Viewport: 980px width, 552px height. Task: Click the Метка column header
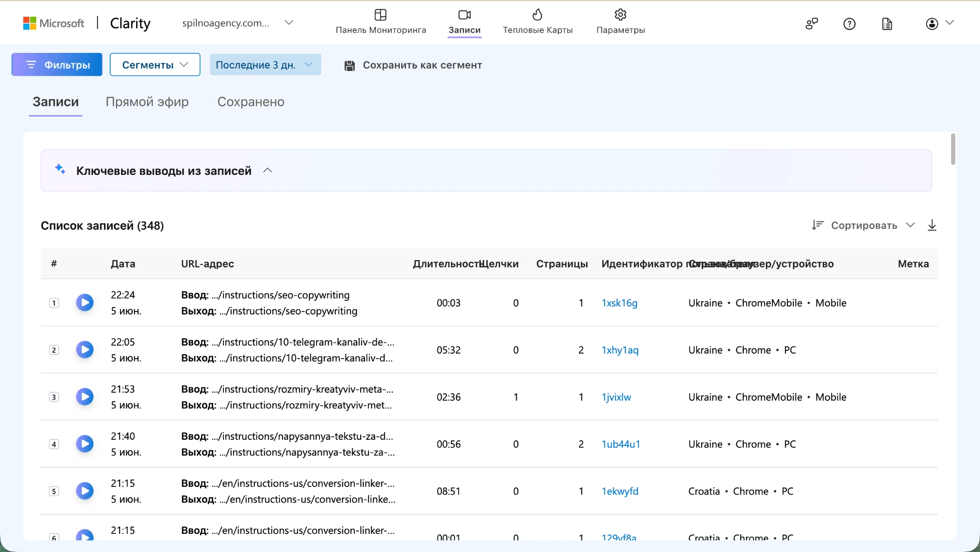pyautogui.click(x=913, y=264)
